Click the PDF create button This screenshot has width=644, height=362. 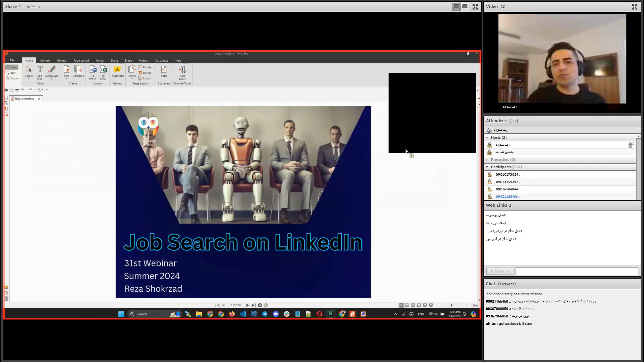(67, 72)
